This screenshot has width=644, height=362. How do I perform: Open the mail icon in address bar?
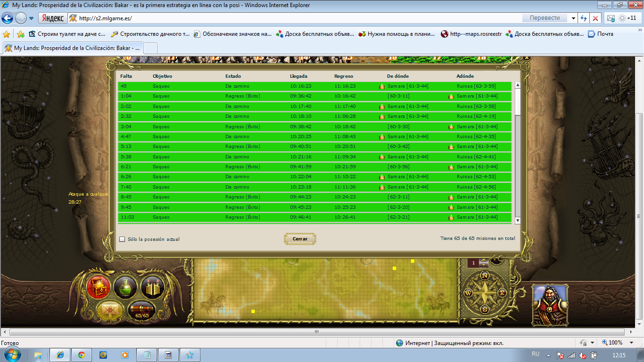611,18
